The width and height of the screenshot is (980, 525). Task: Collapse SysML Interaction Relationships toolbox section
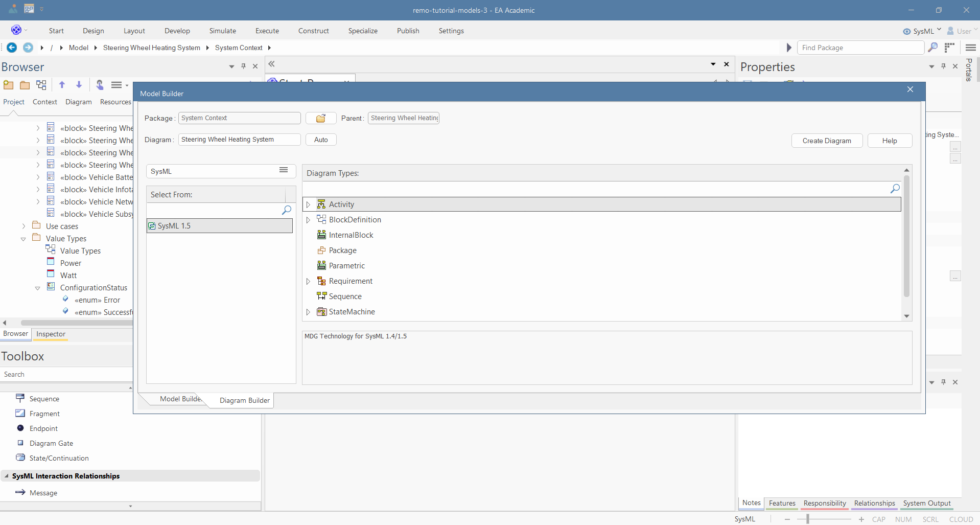7,476
